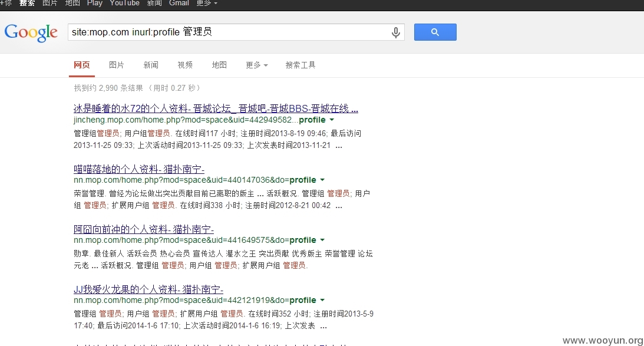Expand arrow beside uid=442121919 result URL
644x346 pixels.
322,300
